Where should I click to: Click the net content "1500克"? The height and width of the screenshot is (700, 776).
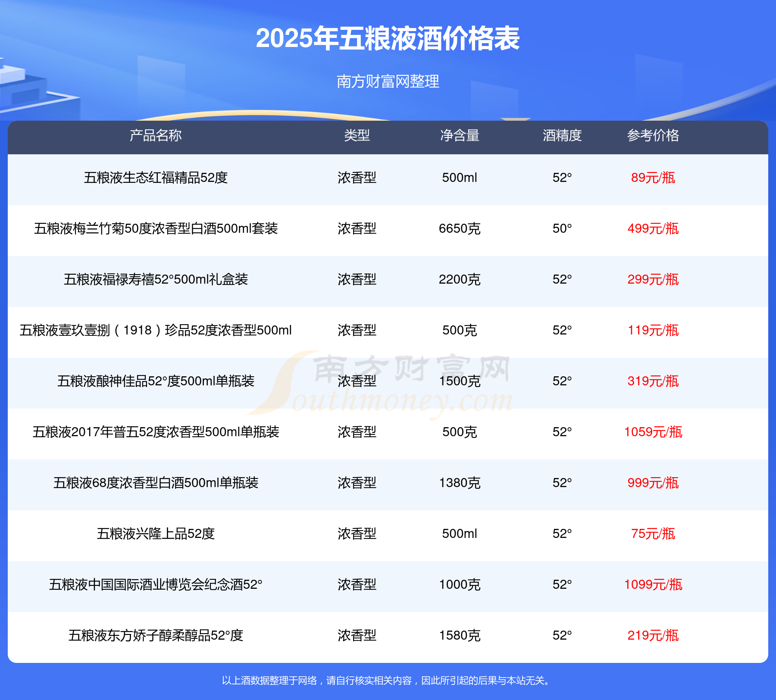(x=460, y=381)
